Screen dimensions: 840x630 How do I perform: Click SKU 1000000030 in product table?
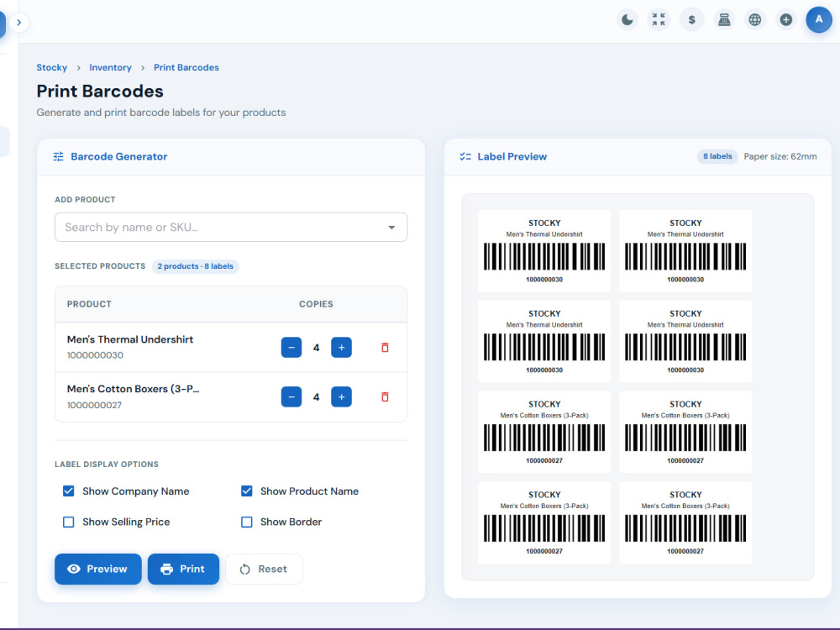tap(96, 355)
